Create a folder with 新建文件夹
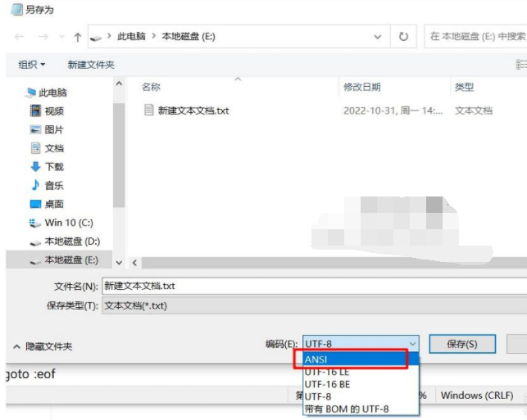The image size is (527, 420). point(91,65)
